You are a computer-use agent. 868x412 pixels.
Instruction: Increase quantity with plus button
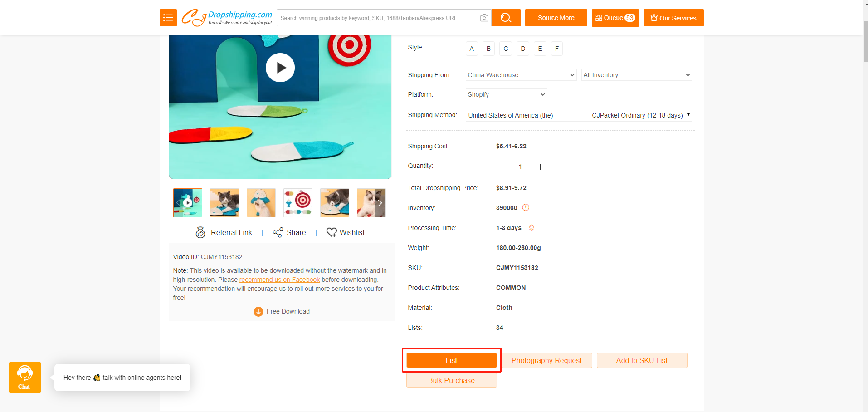point(540,167)
